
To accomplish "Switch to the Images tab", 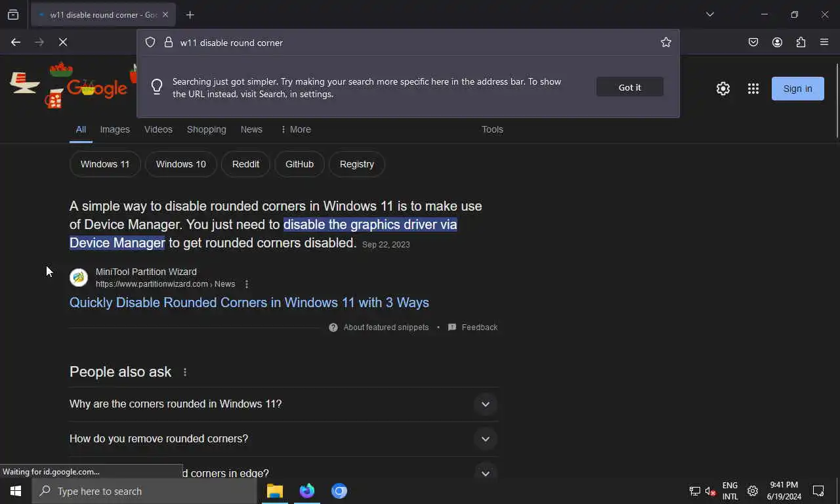I will click(x=115, y=129).
